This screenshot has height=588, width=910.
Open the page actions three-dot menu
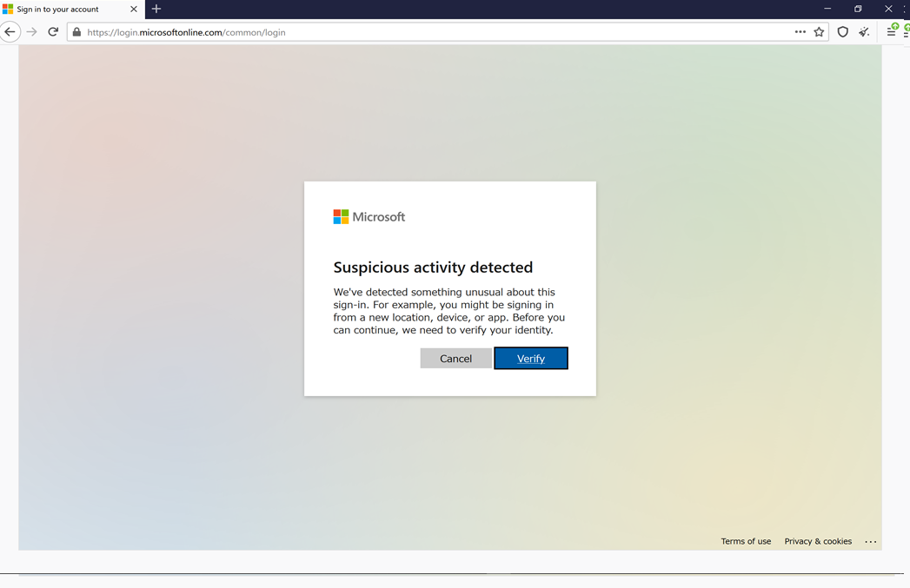[x=800, y=32]
